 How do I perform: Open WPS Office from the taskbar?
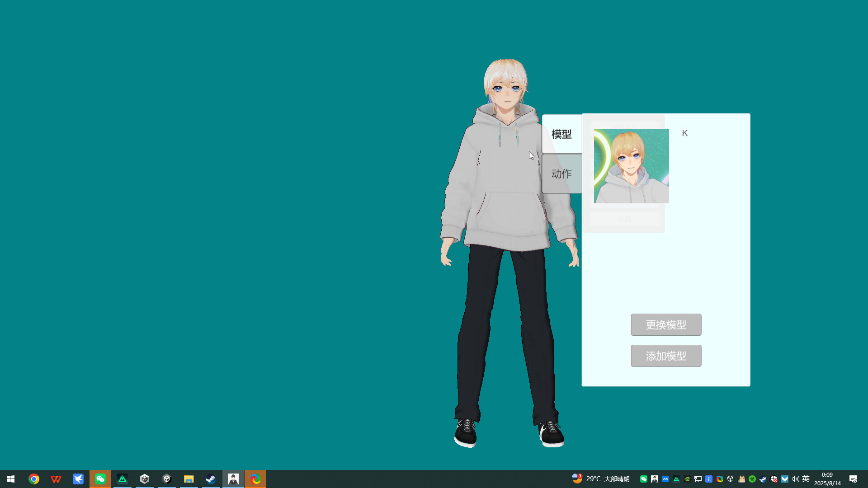(56, 479)
